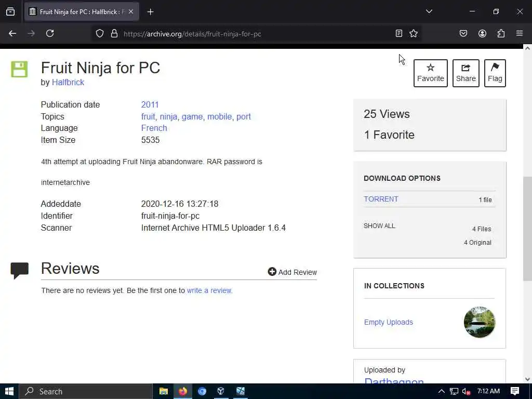Viewport: 532px width, 399px height.
Task: Open File Explorer from taskbar
Action: point(164,391)
